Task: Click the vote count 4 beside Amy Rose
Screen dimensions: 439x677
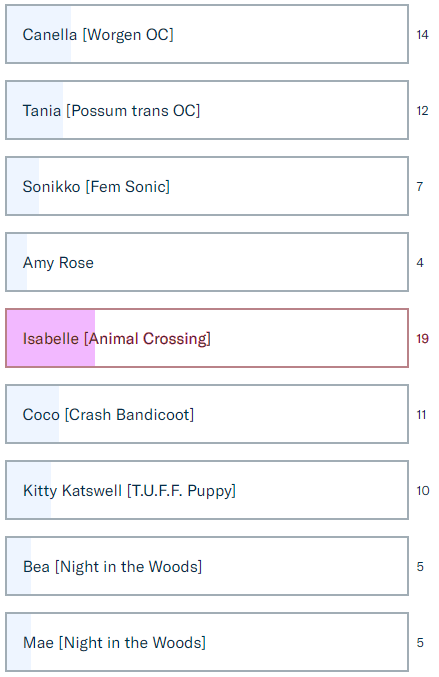Action: [420, 263]
